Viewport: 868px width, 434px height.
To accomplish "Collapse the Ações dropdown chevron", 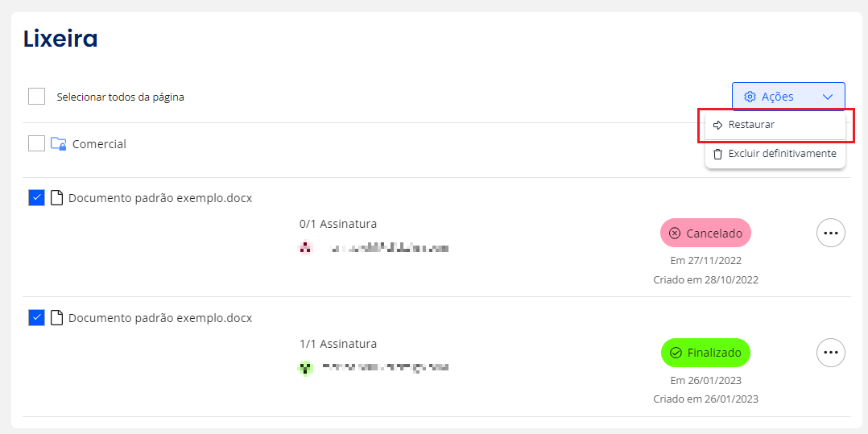I will [x=828, y=97].
